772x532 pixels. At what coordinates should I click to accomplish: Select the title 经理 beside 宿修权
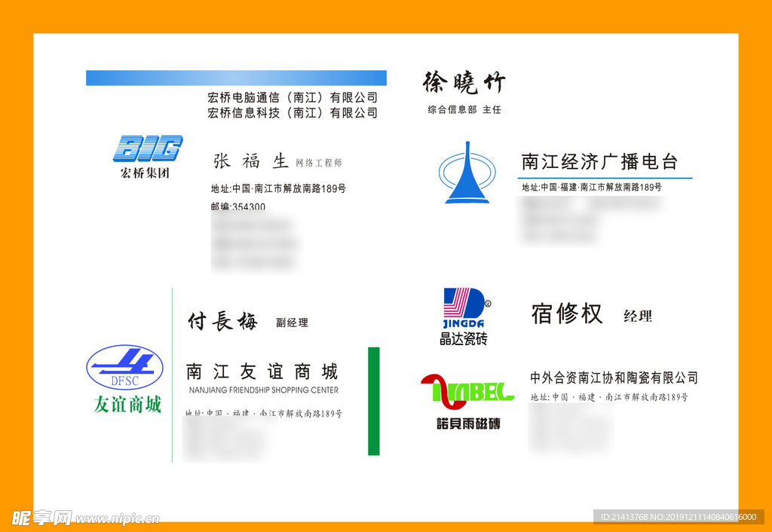tap(638, 316)
